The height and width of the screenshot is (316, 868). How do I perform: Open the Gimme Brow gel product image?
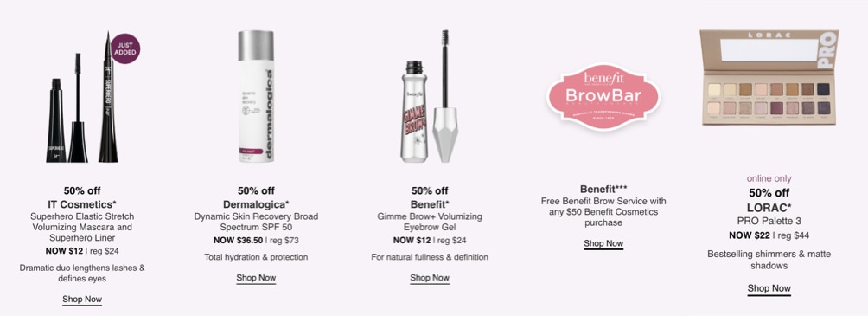tap(430, 96)
